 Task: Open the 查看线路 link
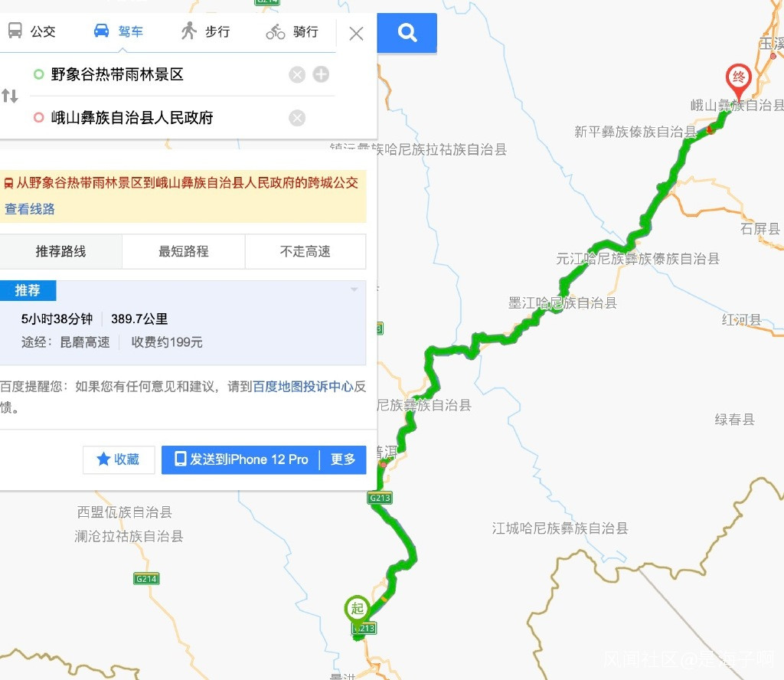30,209
